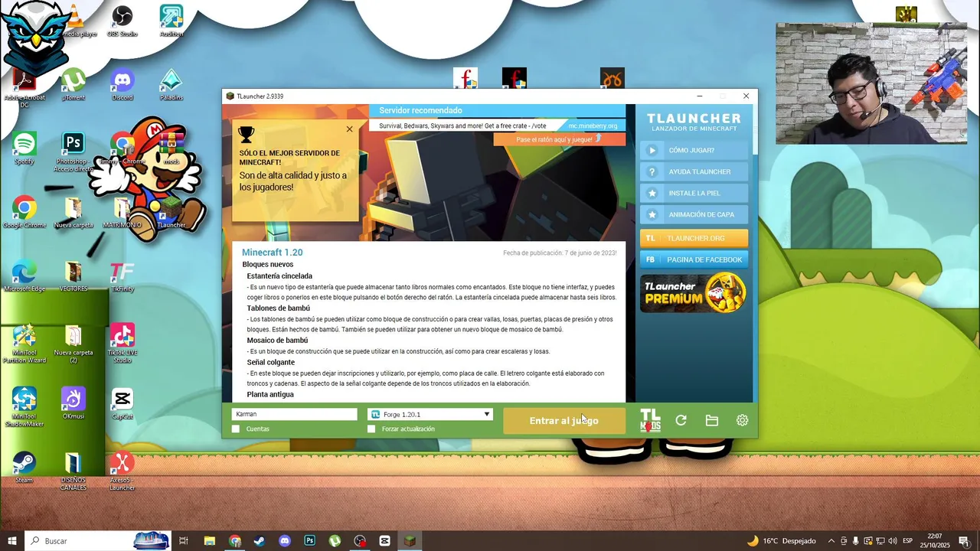Switch to Discord on taskbar
Viewport: 980px width, 551px height.
tap(285, 540)
